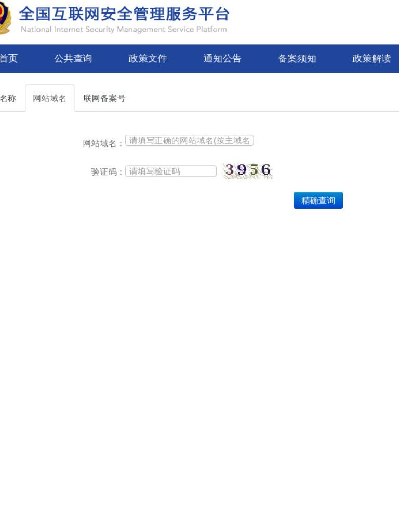Open the 备案须知 menu item
Screen dimensions: 399x532
(297, 58)
